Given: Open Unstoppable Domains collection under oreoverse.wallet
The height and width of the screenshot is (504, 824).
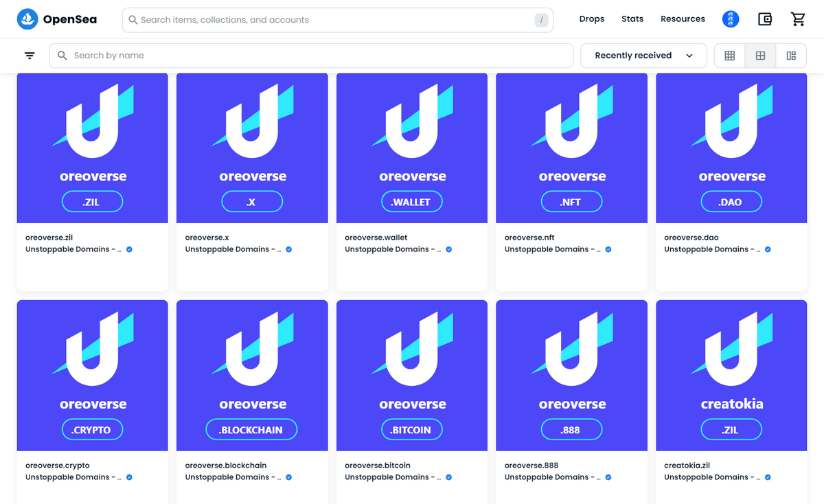Looking at the screenshot, I should tap(393, 249).
